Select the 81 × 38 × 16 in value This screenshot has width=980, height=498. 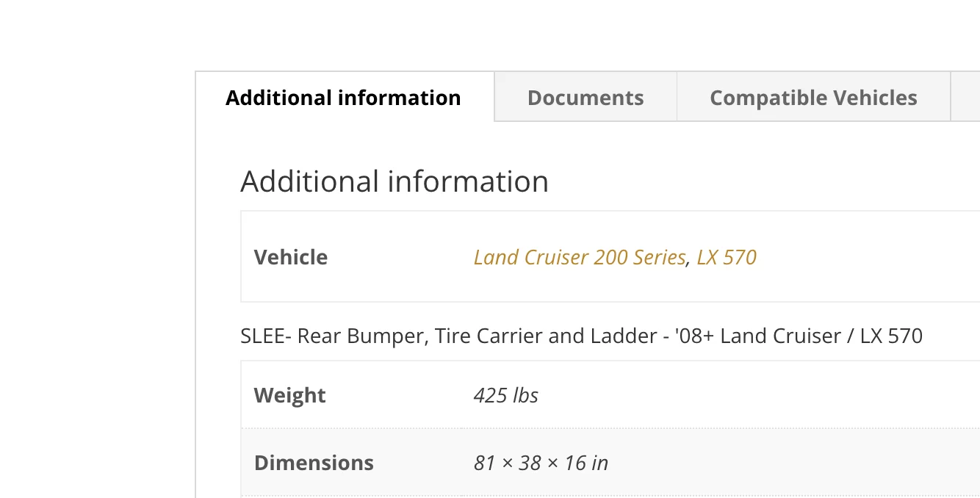click(x=541, y=463)
